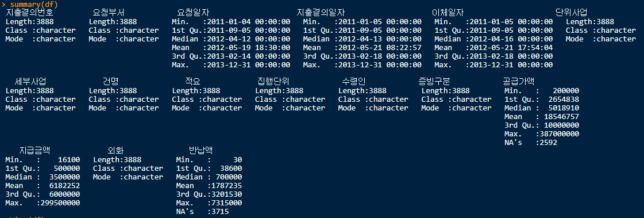Click the 적요 column header
The image size is (644, 218).
193,82
